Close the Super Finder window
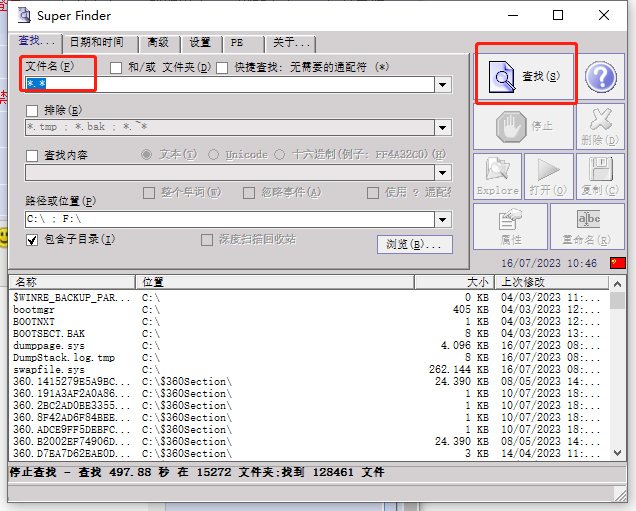The height and width of the screenshot is (511, 636). click(x=604, y=15)
